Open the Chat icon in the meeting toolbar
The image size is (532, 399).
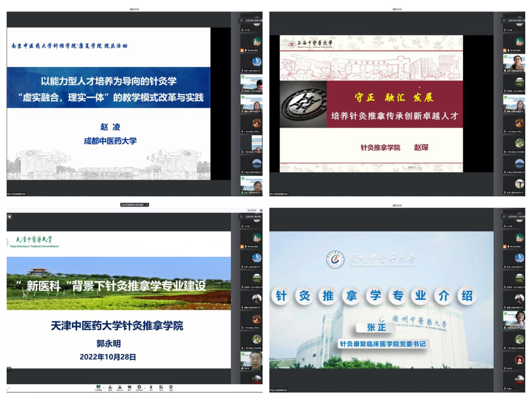click(130, 387)
